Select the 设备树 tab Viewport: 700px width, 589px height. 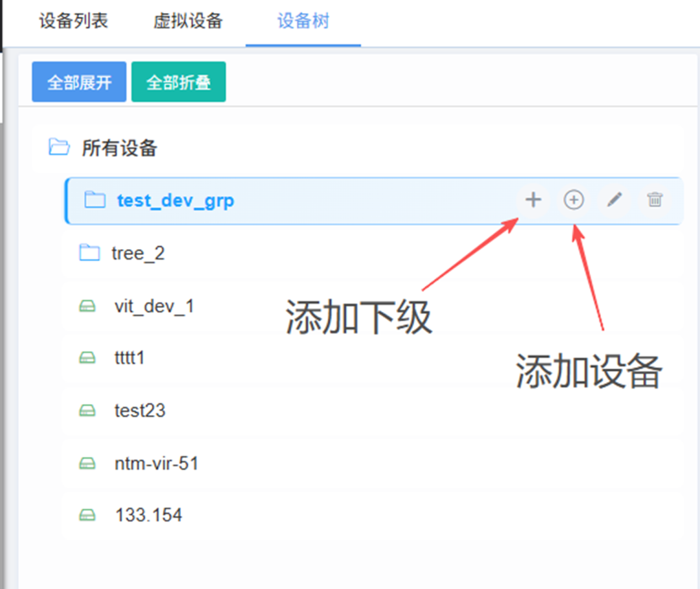coord(303,21)
